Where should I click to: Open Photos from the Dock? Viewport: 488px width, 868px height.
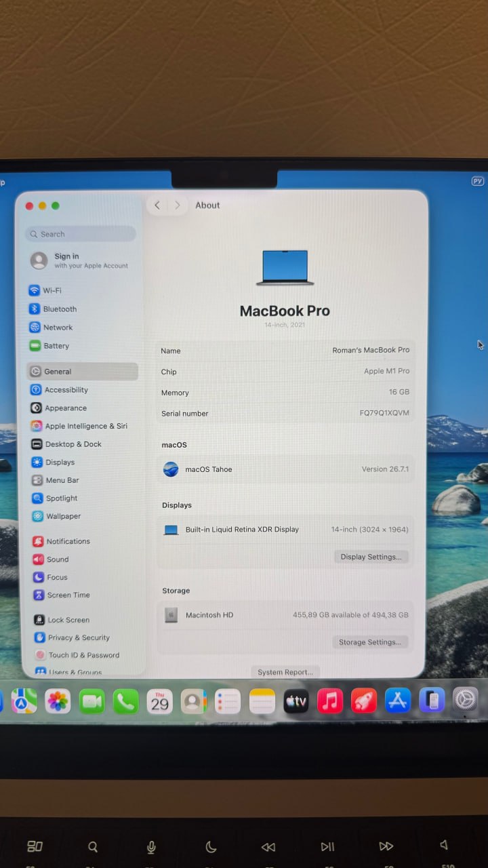(x=58, y=701)
